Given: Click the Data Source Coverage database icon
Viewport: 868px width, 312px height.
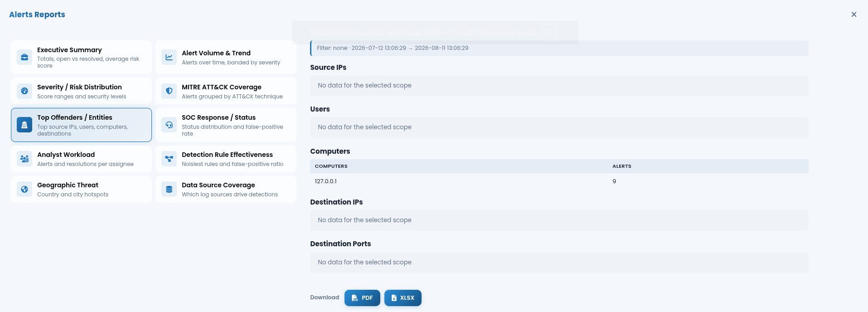Looking at the screenshot, I should (169, 189).
